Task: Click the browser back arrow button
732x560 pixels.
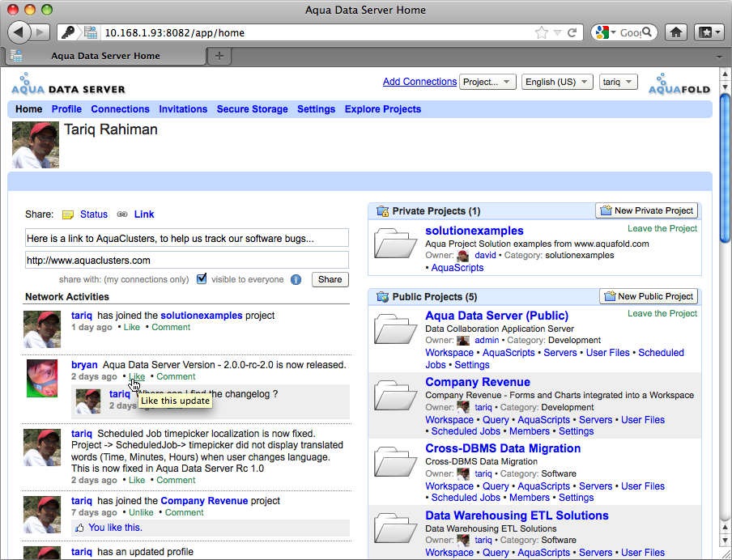Action: pyautogui.click(x=19, y=32)
